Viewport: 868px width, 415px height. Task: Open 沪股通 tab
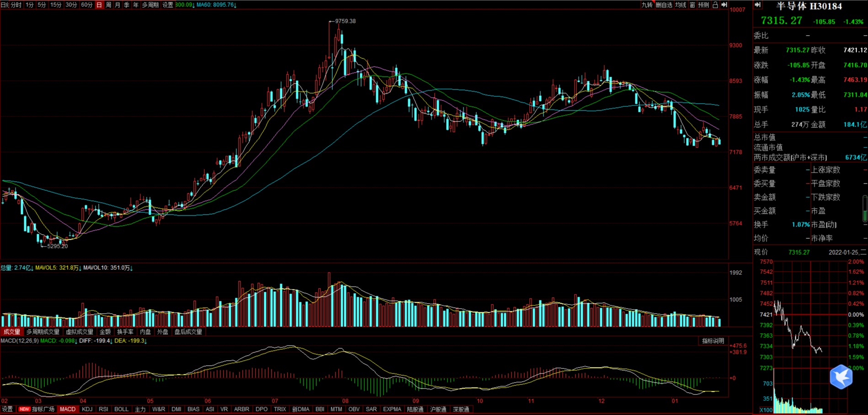438,409
